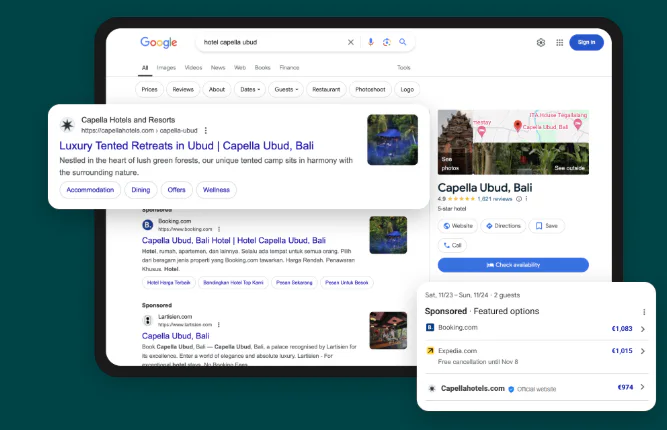Open more options beside capellahotels.com URL

point(206,130)
